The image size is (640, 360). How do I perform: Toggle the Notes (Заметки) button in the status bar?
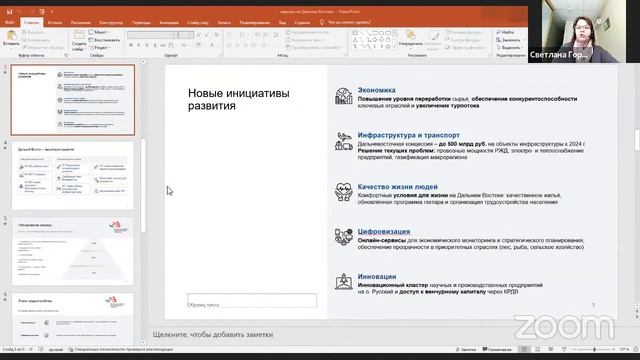tap(466, 349)
